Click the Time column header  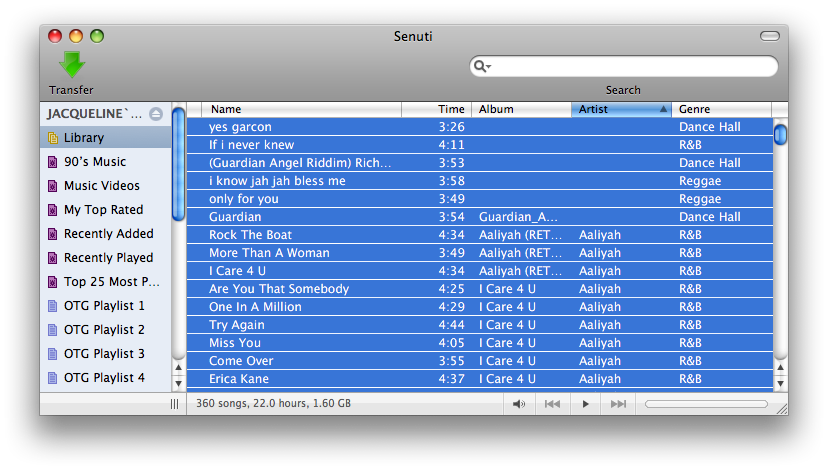437,109
